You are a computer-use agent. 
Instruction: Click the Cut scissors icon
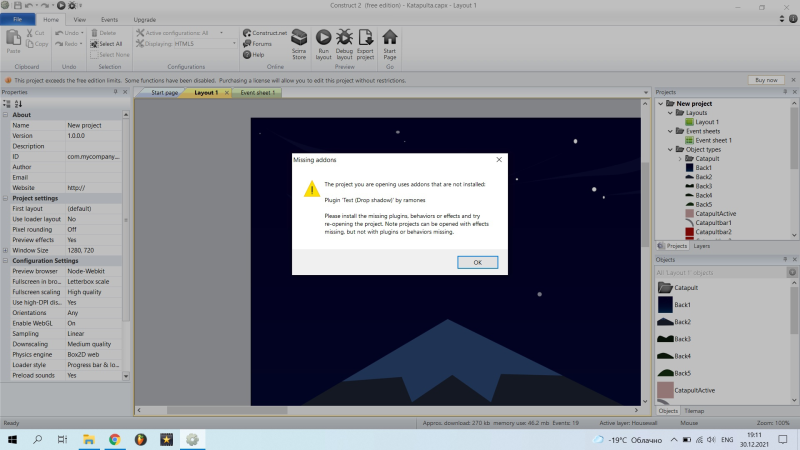[30, 33]
